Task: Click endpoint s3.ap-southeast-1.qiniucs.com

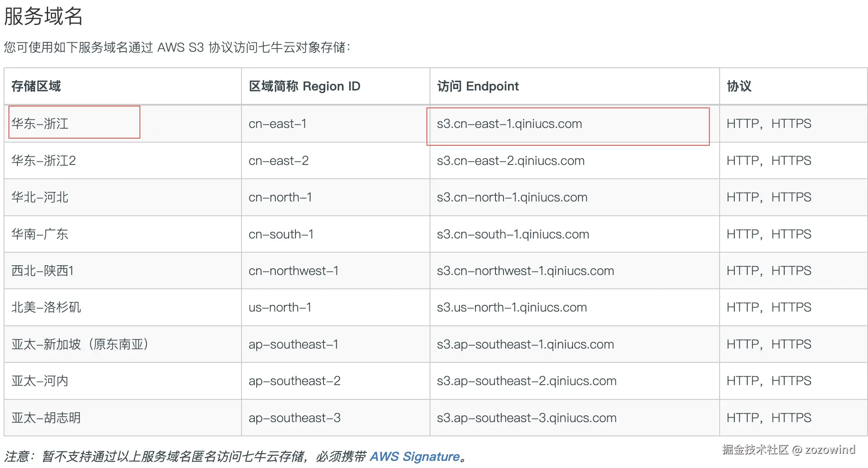Action: [x=525, y=344]
